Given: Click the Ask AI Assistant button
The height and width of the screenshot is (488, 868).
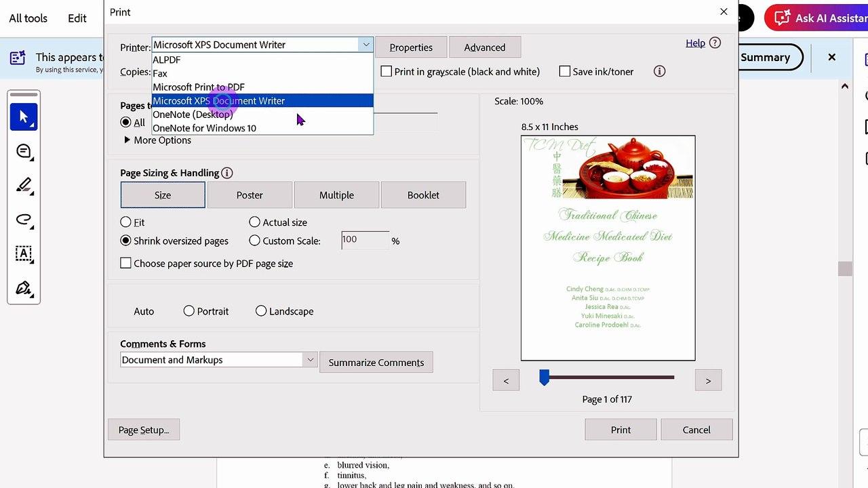Looking at the screenshot, I should click(x=816, y=18).
